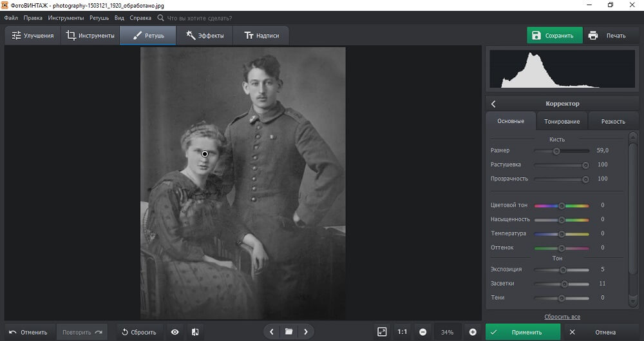Click the histogram display

[x=562, y=69]
